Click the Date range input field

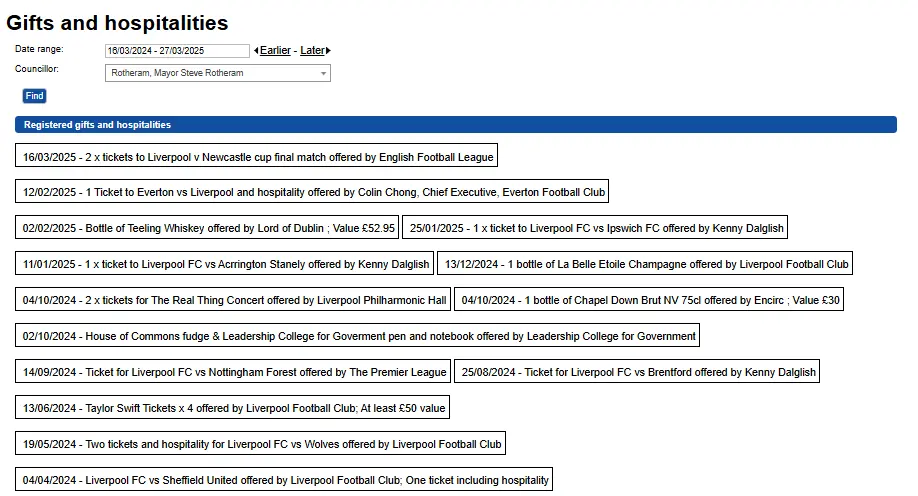point(177,51)
